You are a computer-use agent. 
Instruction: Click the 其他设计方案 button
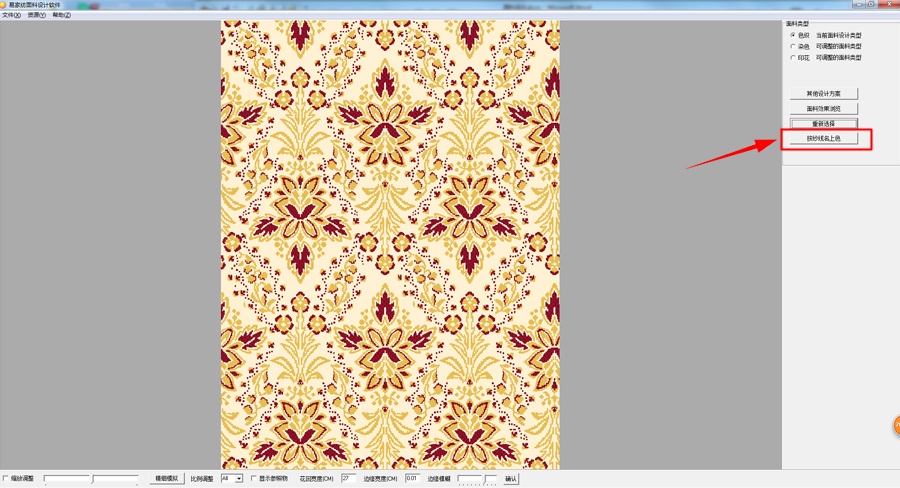coord(824,94)
